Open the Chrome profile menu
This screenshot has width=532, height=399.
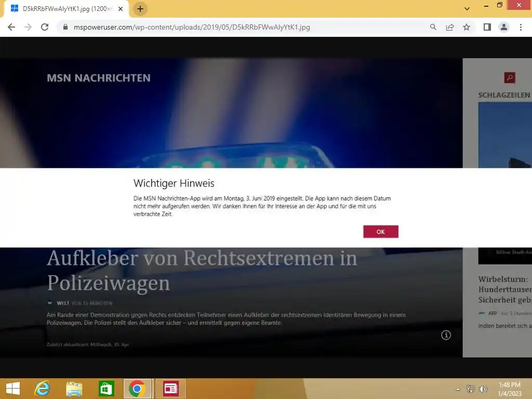pos(504,27)
